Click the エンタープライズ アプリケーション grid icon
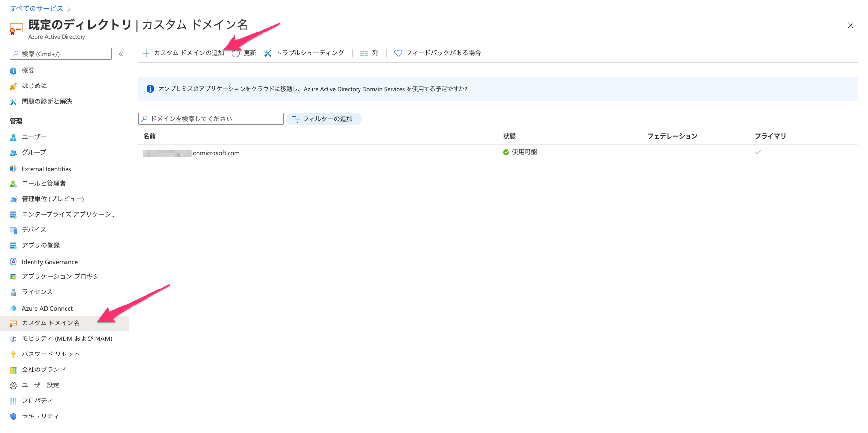The height and width of the screenshot is (433, 868). tap(13, 215)
